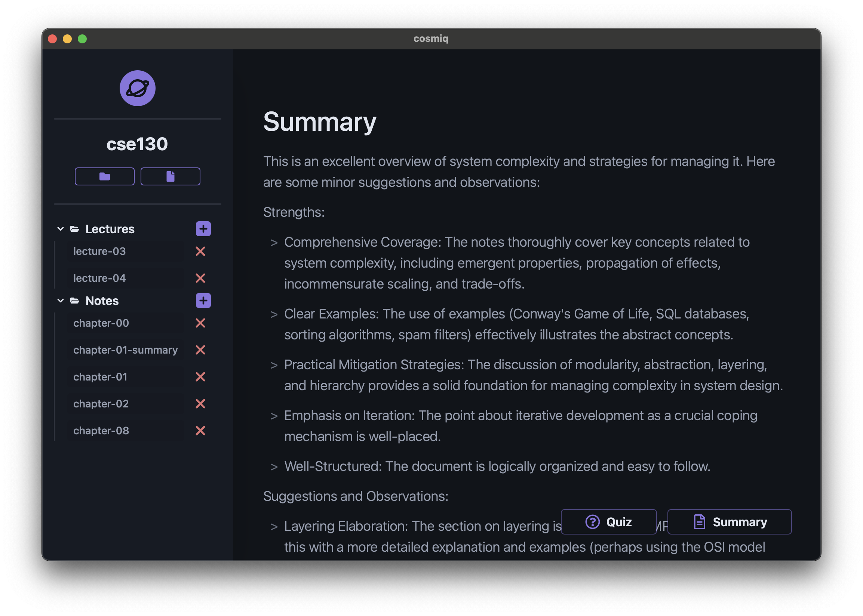Remove chapter-01-summary with red X

tap(200, 350)
